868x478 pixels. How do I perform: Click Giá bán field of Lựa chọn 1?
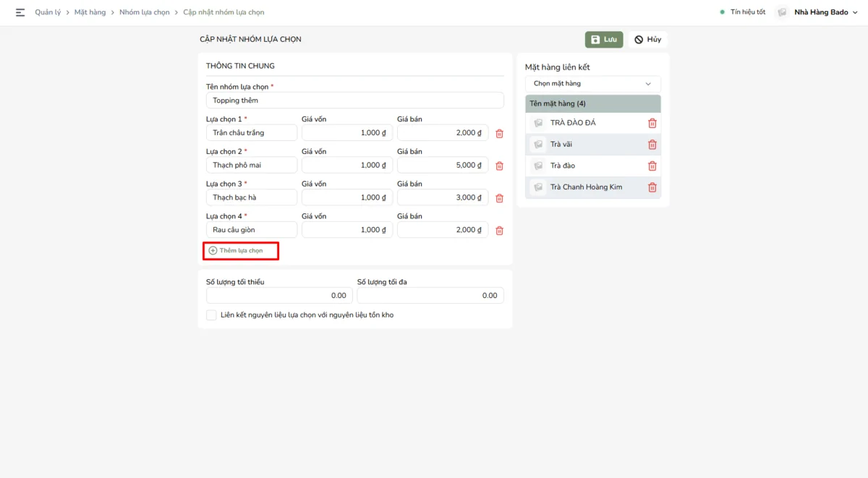click(x=443, y=133)
